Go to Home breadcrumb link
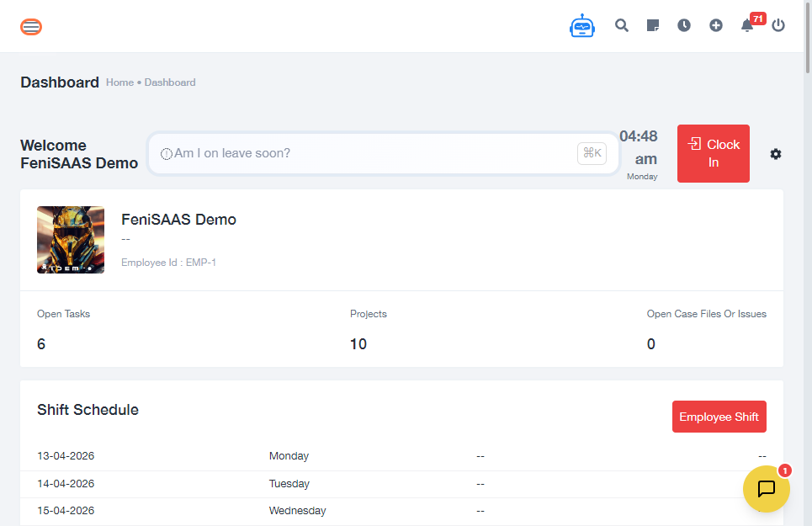 [119, 82]
